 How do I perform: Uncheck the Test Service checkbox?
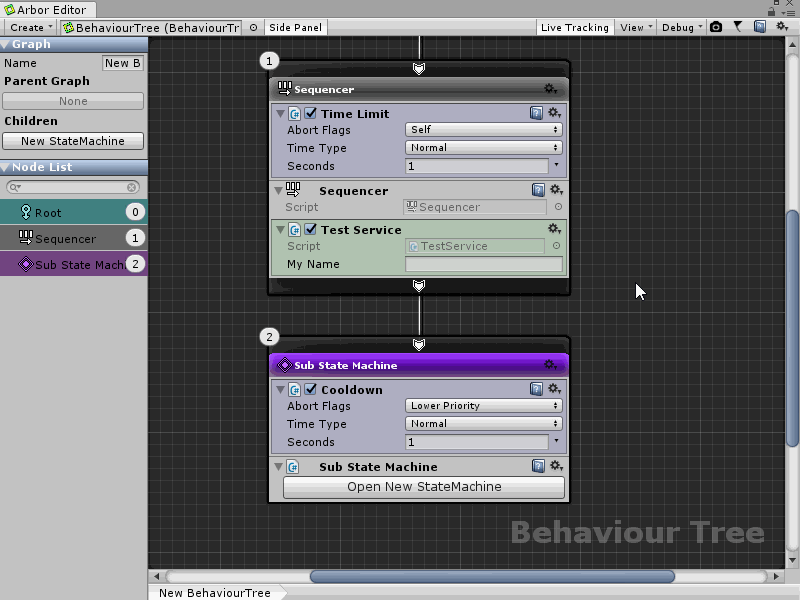click(311, 229)
